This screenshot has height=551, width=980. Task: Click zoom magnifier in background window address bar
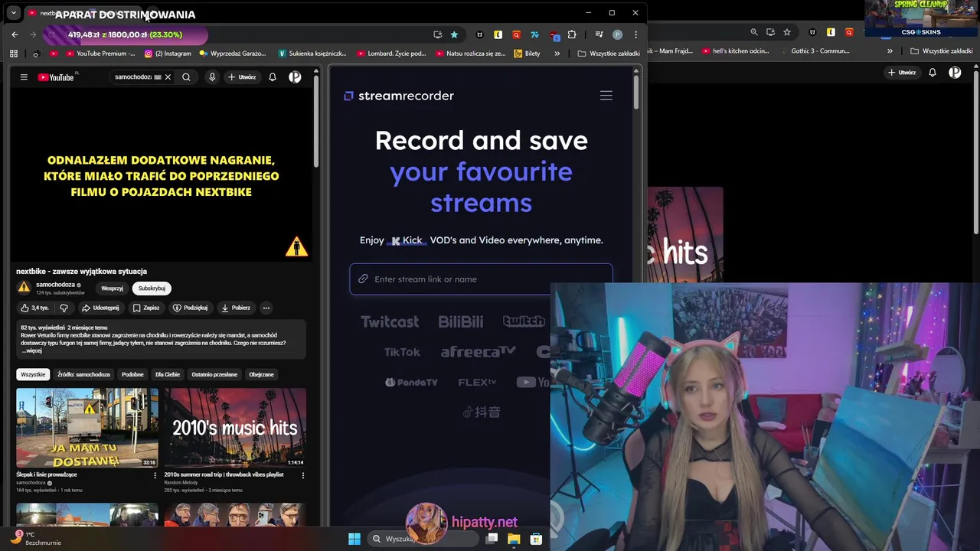[x=754, y=32]
